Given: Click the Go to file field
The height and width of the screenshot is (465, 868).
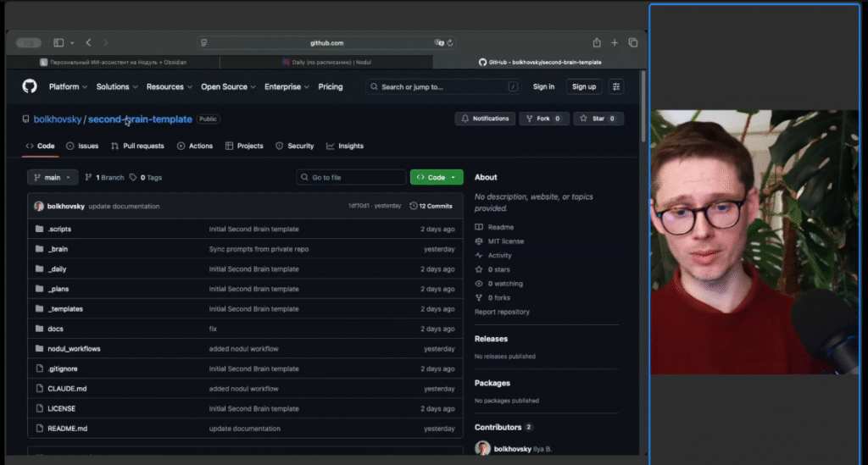Looking at the screenshot, I should [x=351, y=178].
